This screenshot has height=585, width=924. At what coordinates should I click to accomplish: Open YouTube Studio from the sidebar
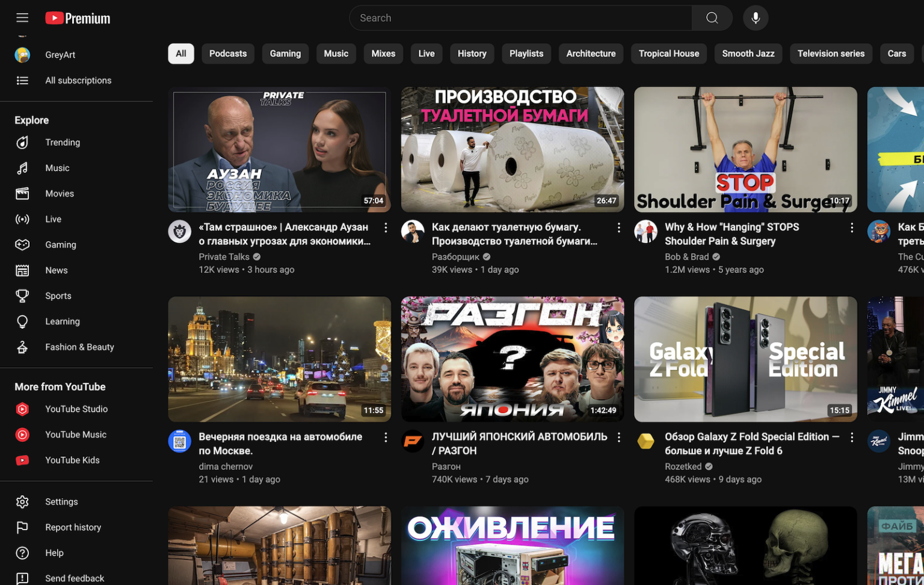click(76, 409)
